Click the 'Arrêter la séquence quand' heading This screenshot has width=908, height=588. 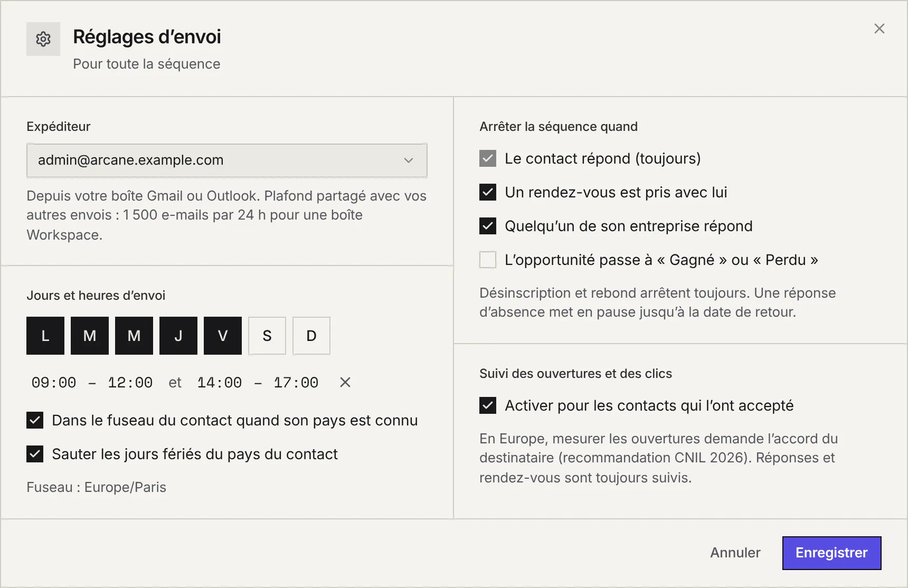[x=559, y=127]
